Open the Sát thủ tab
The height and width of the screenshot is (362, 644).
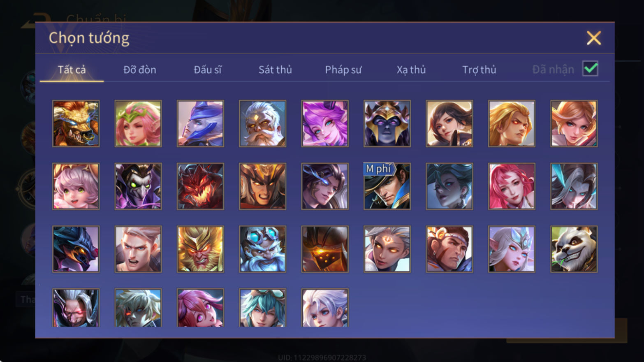tap(275, 70)
